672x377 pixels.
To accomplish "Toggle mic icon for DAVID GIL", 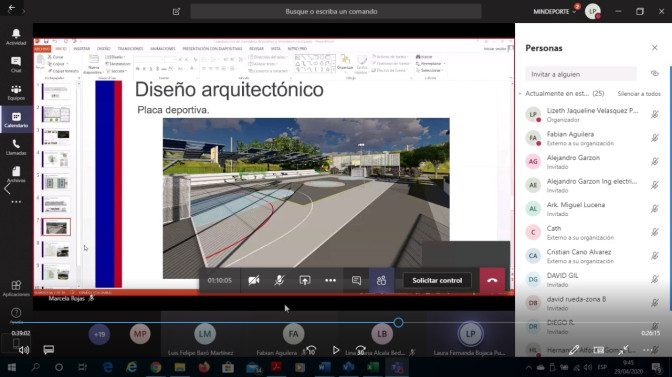I will pyautogui.click(x=654, y=279).
